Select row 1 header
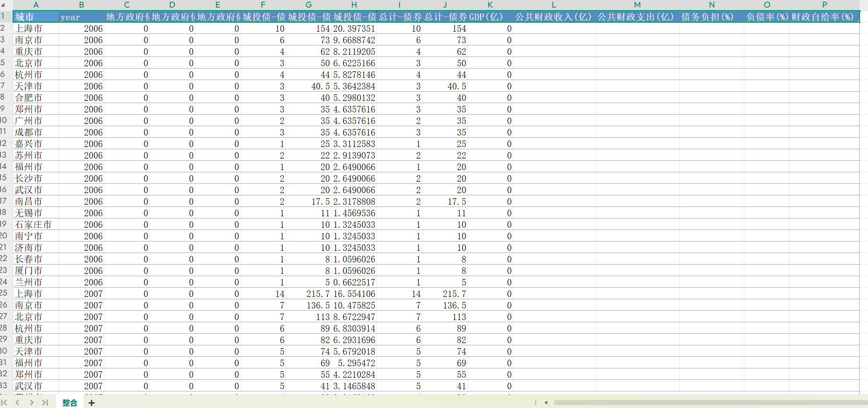 click(4, 17)
